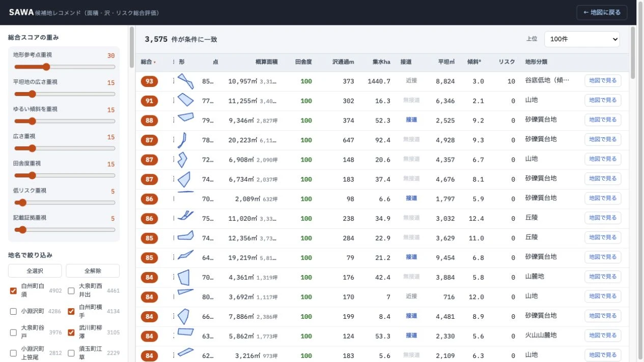This screenshot has height=362, width=644.
Task: Show the score 93 row on the map
Action: coord(603,80)
